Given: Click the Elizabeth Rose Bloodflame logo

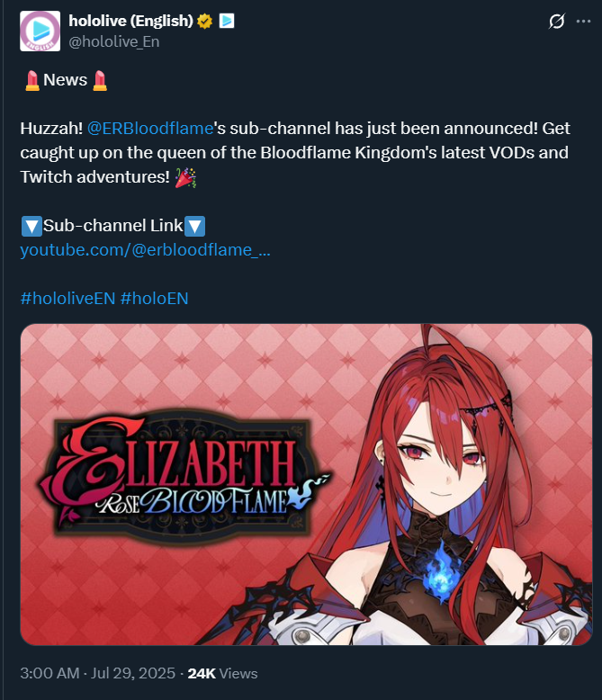Looking at the screenshot, I should tap(183, 475).
